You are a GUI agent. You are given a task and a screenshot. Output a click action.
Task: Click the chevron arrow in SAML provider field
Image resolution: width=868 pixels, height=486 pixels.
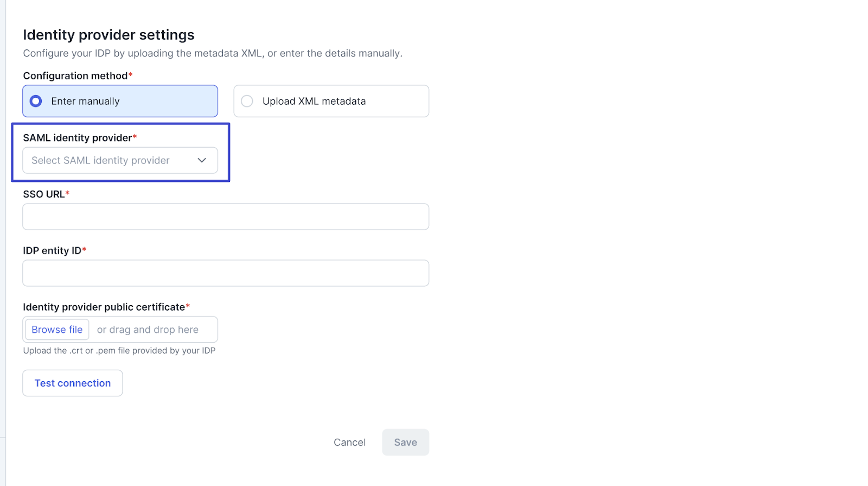click(x=202, y=160)
